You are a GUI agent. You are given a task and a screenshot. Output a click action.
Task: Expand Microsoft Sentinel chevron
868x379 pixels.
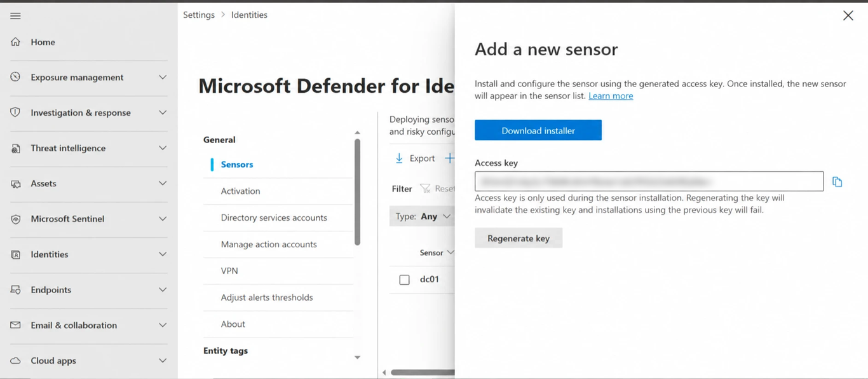pos(163,219)
